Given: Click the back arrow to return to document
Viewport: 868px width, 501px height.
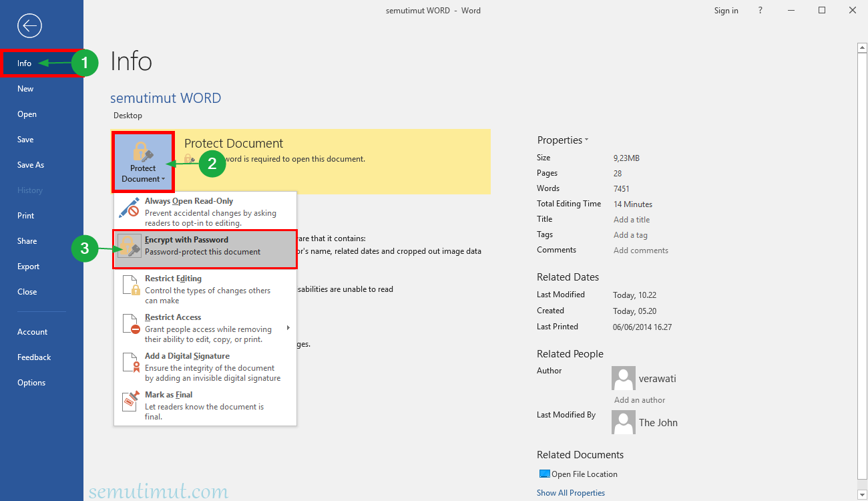Looking at the screenshot, I should (x=30, y=26).
